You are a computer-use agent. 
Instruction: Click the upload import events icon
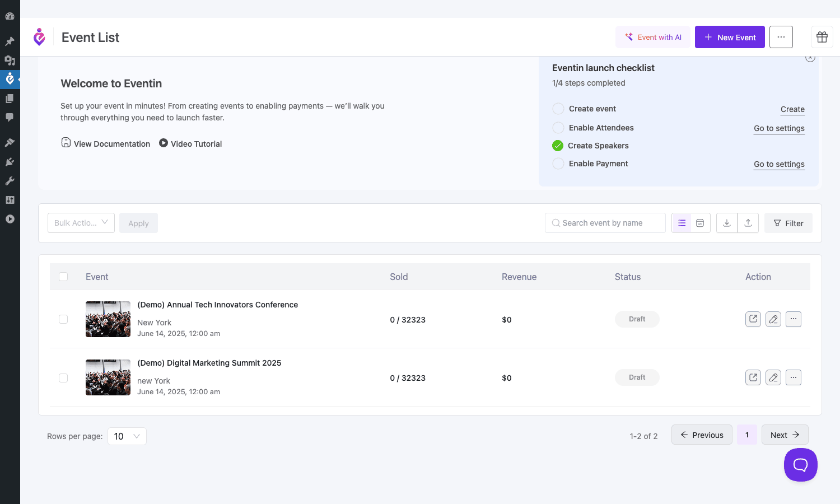[x=748, y=223]
